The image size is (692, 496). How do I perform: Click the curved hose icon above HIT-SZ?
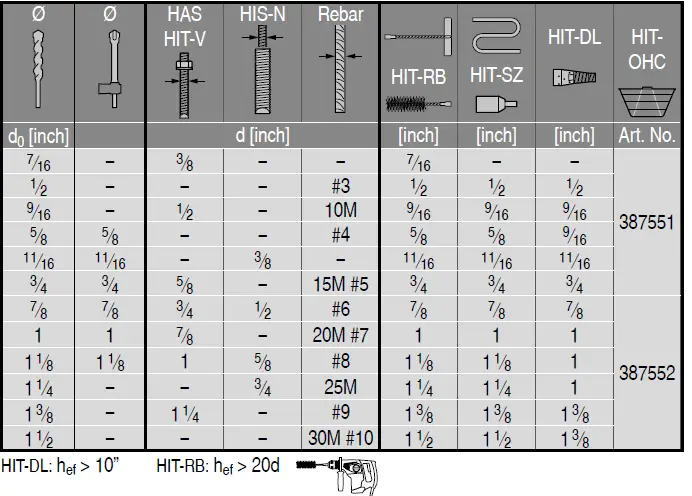click(496, 35)
